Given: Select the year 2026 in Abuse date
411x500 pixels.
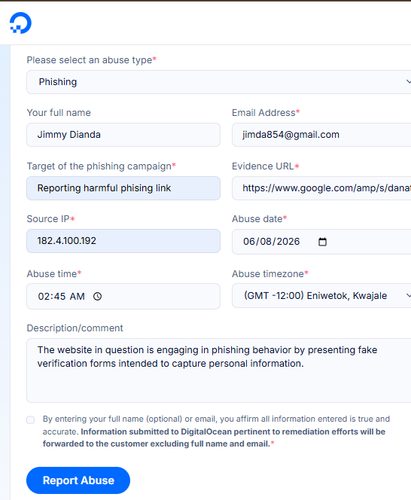Looking at the screenshot, I should click(x=289, y=242).
